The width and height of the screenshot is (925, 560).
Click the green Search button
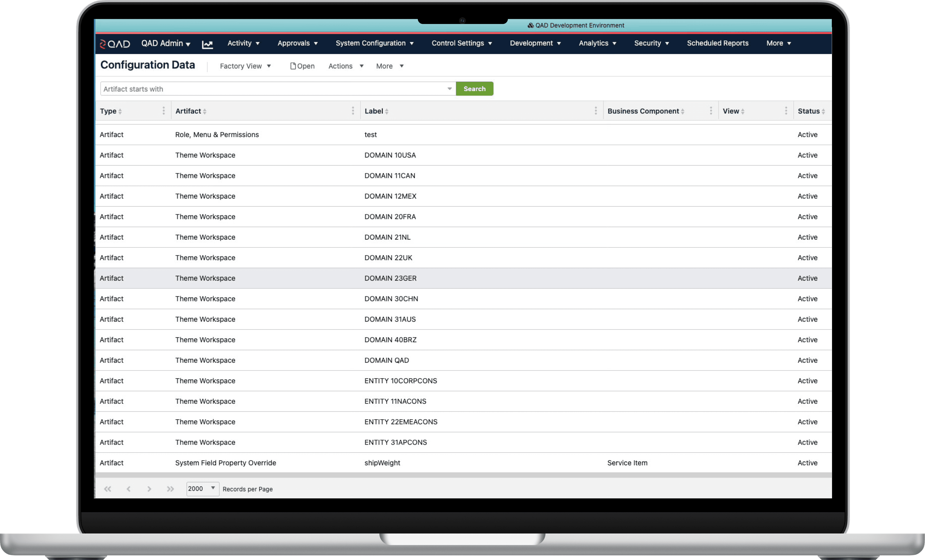click(474, 89)
